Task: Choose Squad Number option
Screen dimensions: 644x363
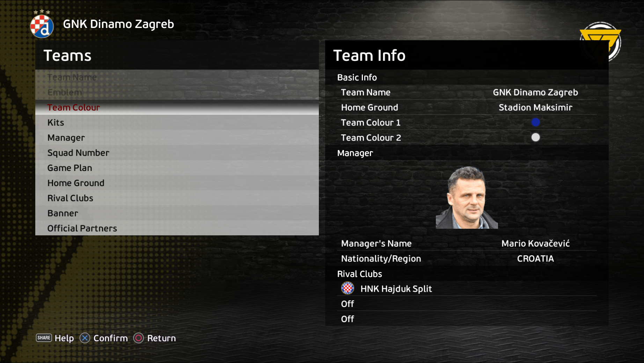Action: 177,152
